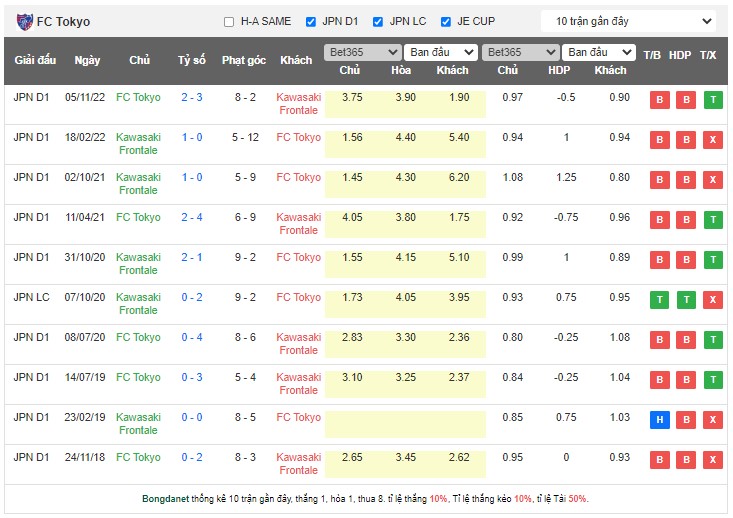Toggle the JPN LC checkbox
Screen dimensions: 733x518
[378, 22]
